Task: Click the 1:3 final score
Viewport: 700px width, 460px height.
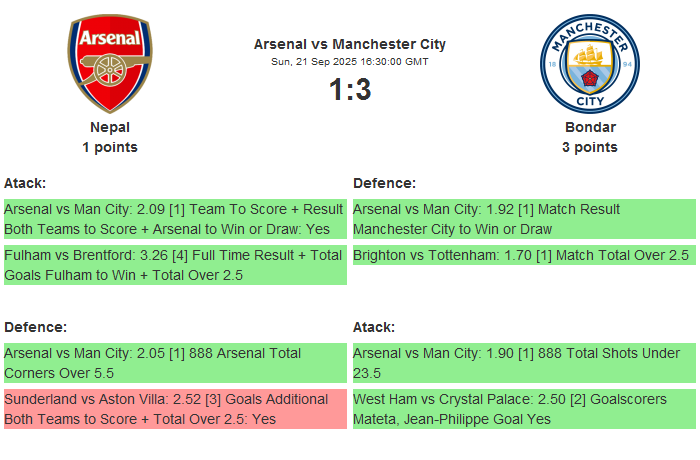Action: coord(350,90)
